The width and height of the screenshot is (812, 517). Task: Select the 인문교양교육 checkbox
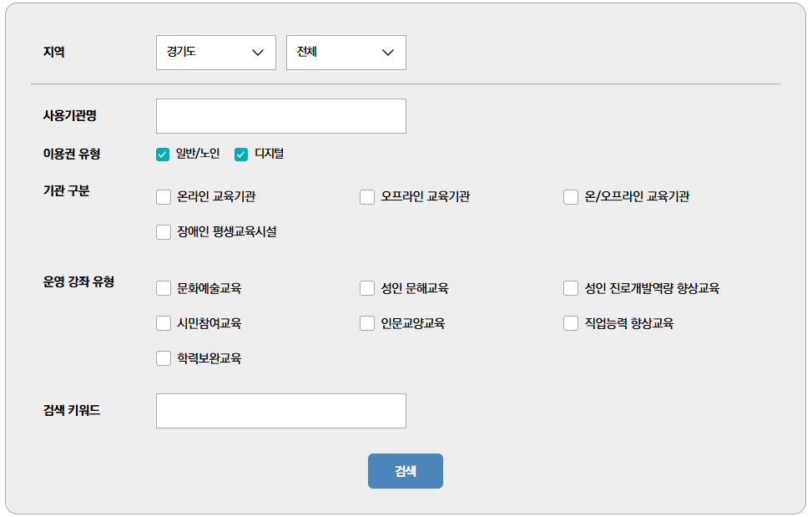tap(367, 323)
